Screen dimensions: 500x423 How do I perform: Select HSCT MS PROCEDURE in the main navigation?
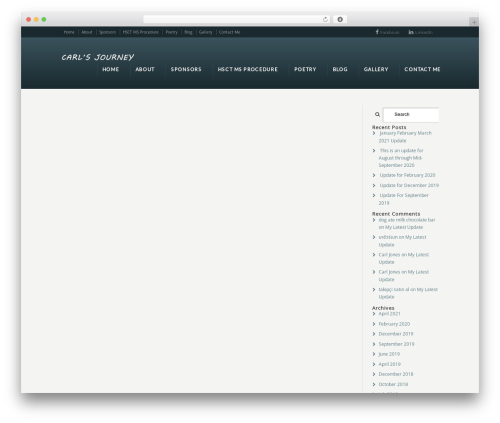tap(248, 69)
